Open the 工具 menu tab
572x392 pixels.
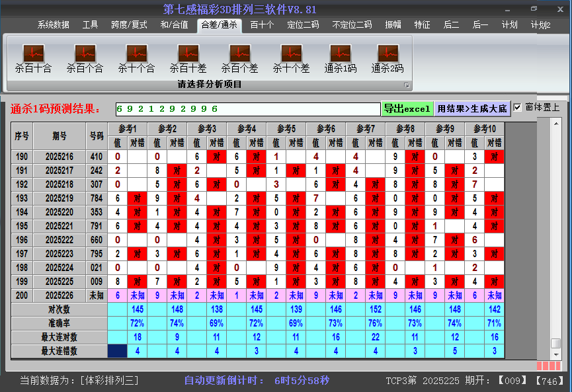click(x=90, y=25)
